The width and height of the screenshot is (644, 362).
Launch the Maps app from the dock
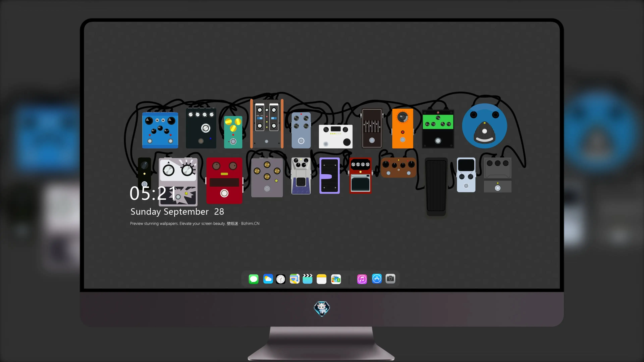[294, 279]
